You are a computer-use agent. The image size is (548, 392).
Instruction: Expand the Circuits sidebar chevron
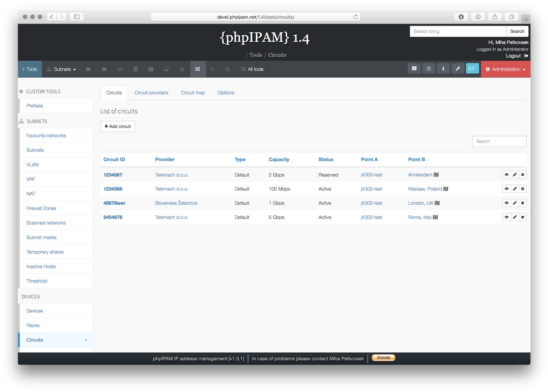tap(86, 340)
